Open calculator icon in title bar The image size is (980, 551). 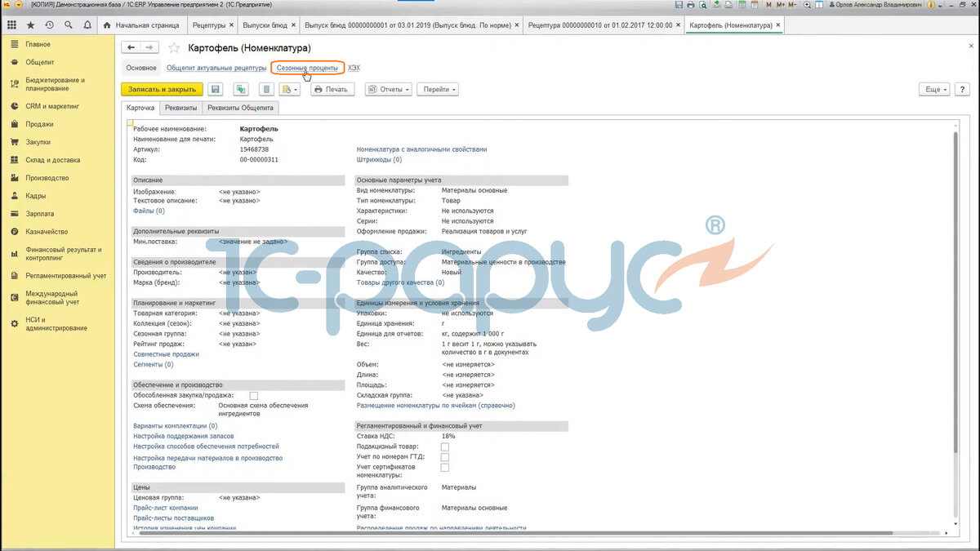pyautogui.click(x=741, y=5)
